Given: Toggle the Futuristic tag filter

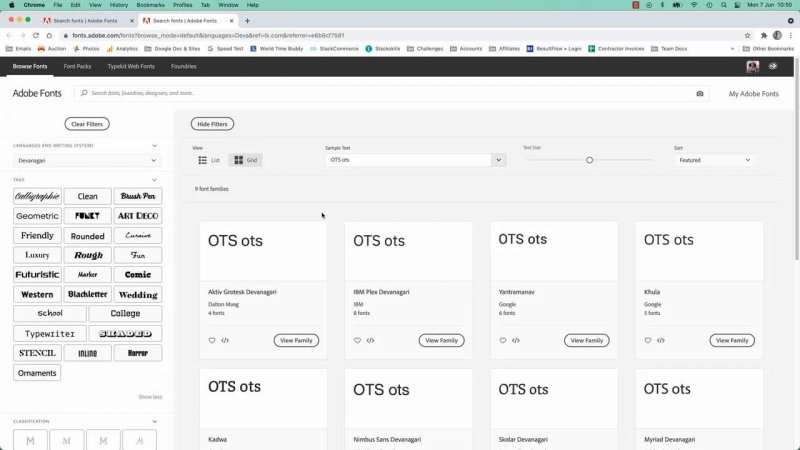Looking at the screenshot, I should tap(37, 274).
